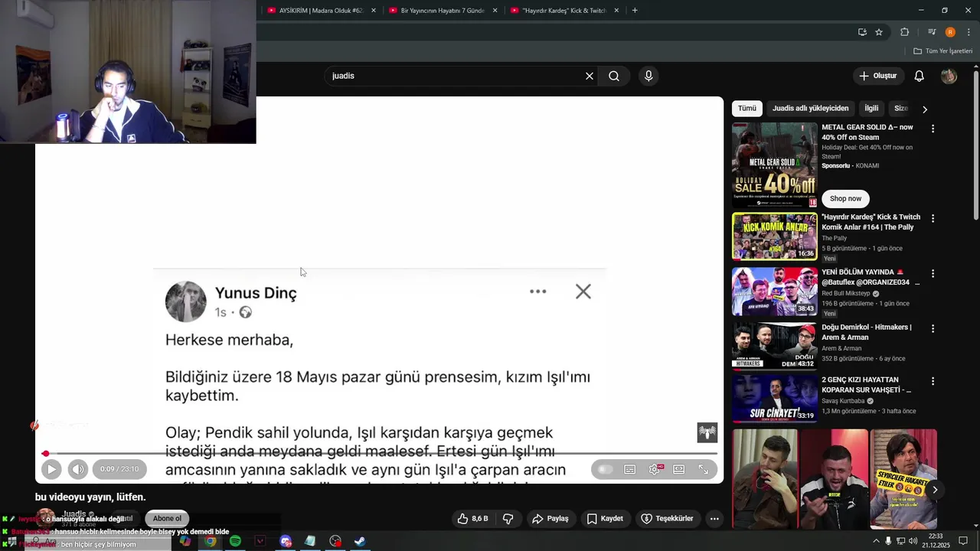
Task: Bookmark this page with star icon
Action: (879, 32)
